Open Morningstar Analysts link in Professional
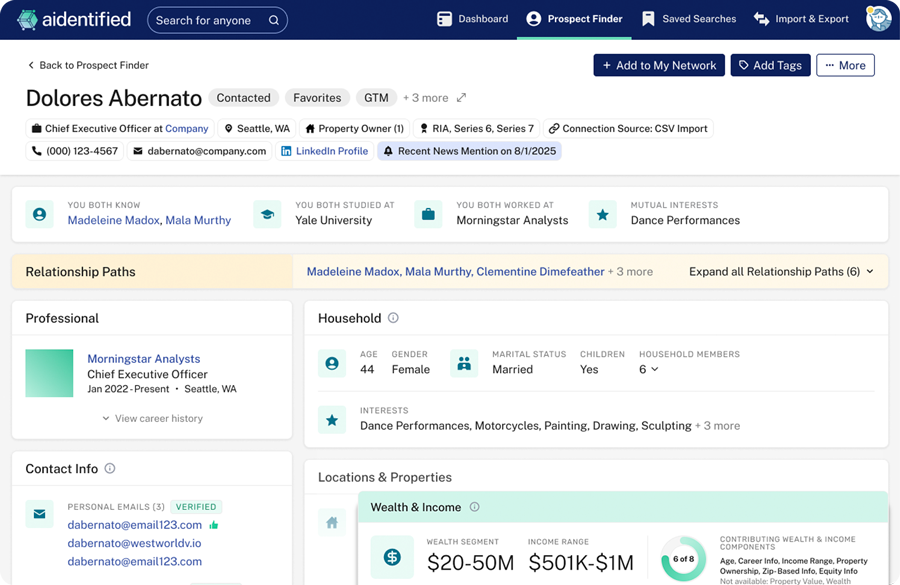This screenshot has width=900, height=585. [x=143, y=359]
